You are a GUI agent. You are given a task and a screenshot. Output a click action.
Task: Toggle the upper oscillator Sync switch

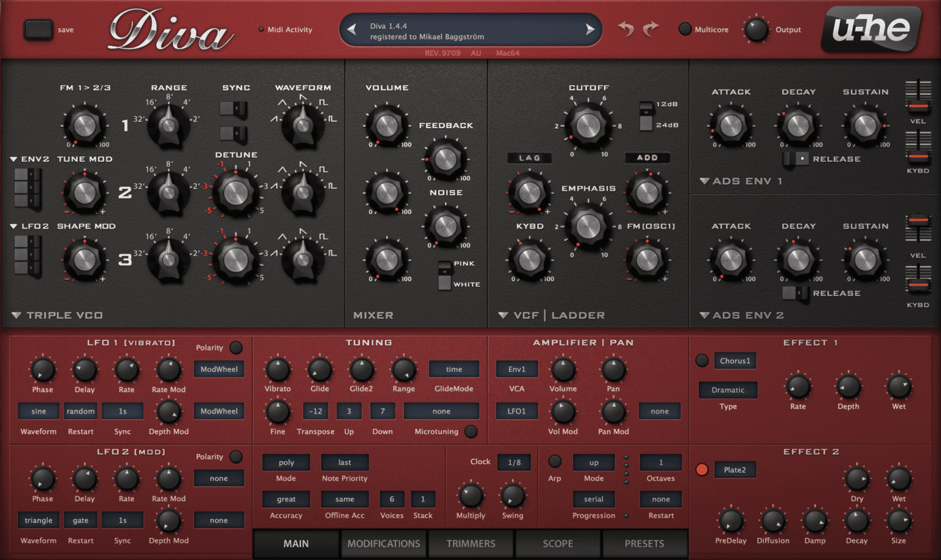233,110
